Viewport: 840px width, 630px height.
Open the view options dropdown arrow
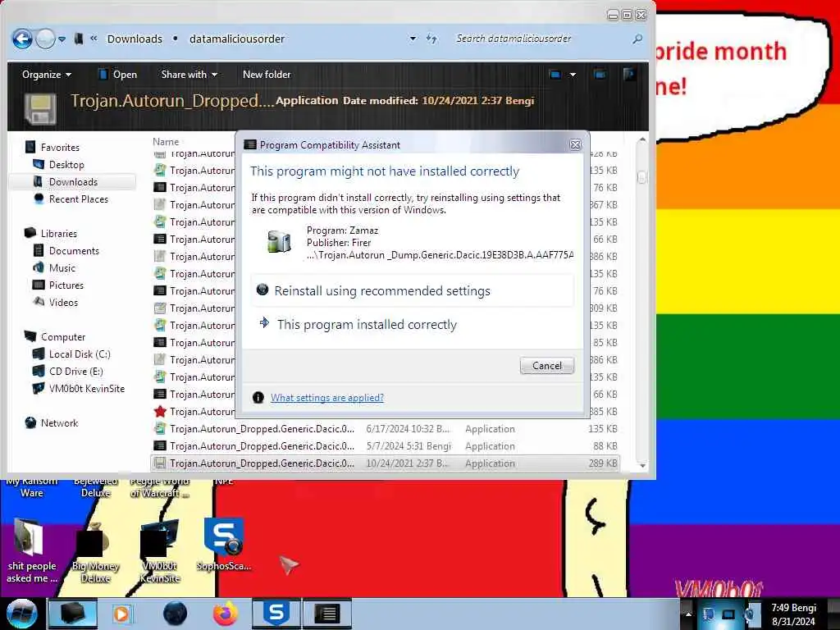pyautogui.click(x=573, y=75)
